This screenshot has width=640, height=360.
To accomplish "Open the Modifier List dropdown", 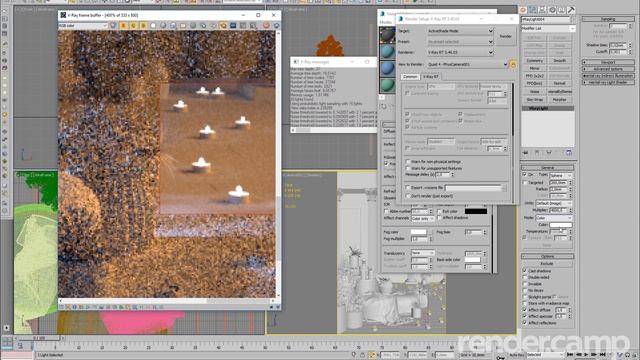I will 548,29.
